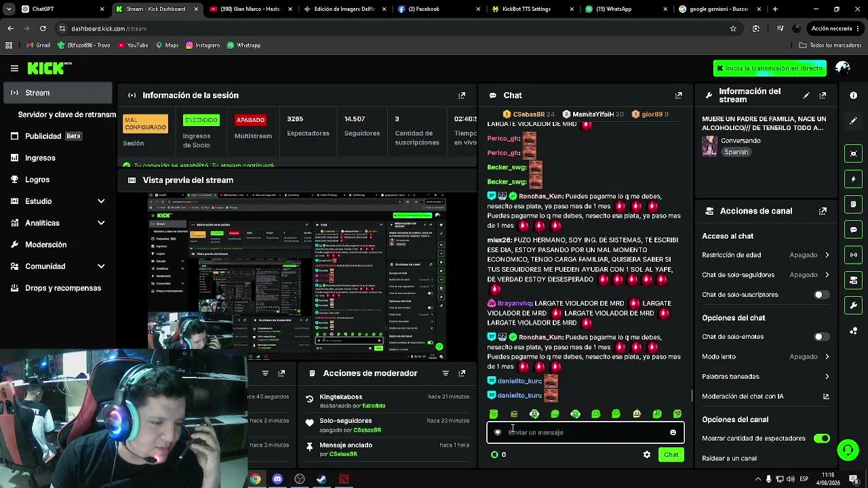The width and height of the screenshot is (868, 488).
Task: Pop out the Acciones de canal panel
Action: [823, 211]
